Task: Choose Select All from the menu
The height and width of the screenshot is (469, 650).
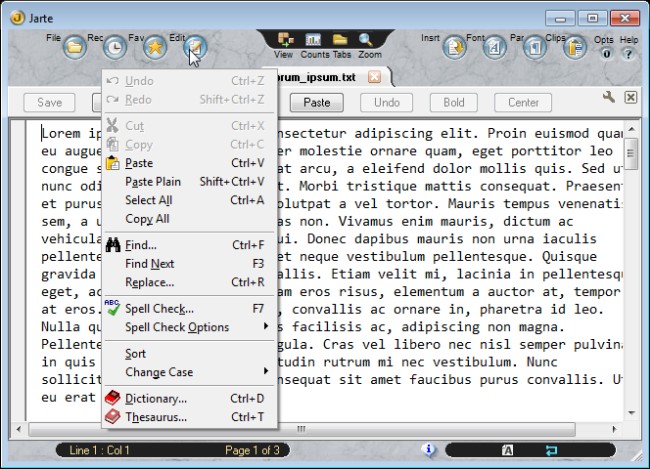Action: coord(189,200)
